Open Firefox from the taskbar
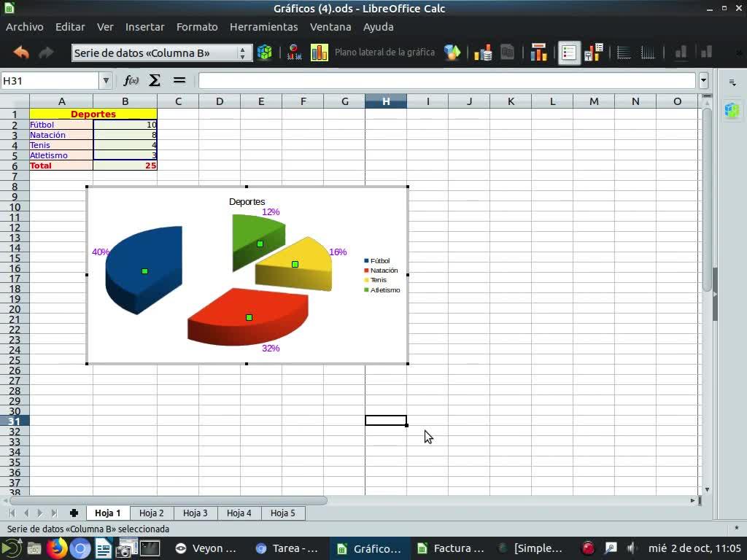This screenshot has height=560, width=747. coord(57,548)
